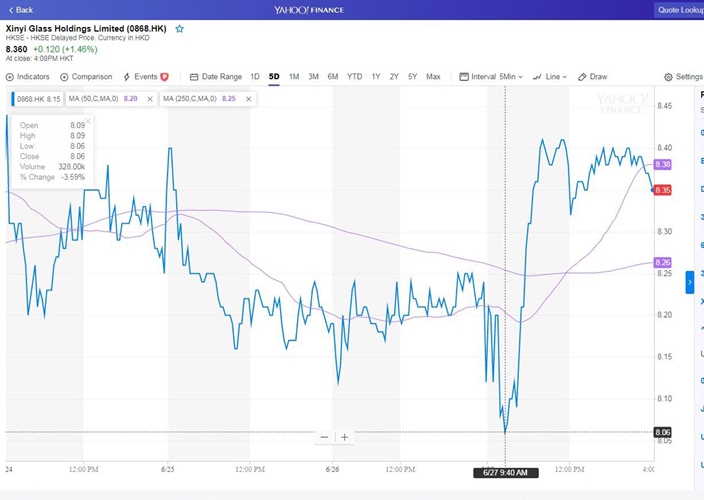Open the Indicators plus icon

tap(10, 77)
